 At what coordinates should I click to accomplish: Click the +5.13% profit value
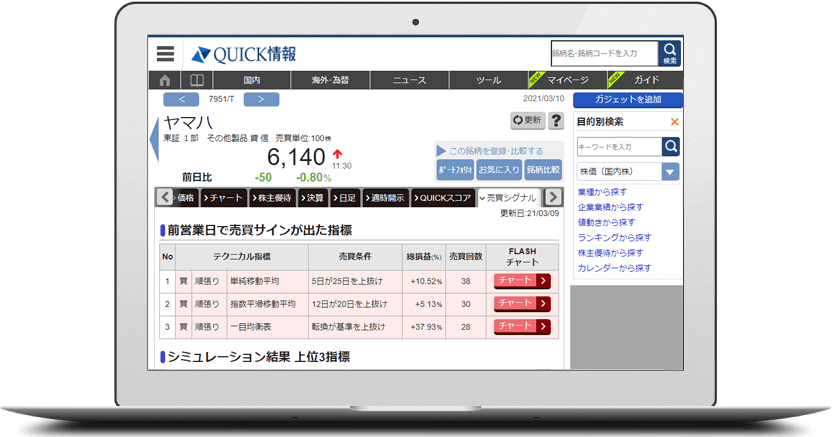pyautogui.click(x=428, y=304)
